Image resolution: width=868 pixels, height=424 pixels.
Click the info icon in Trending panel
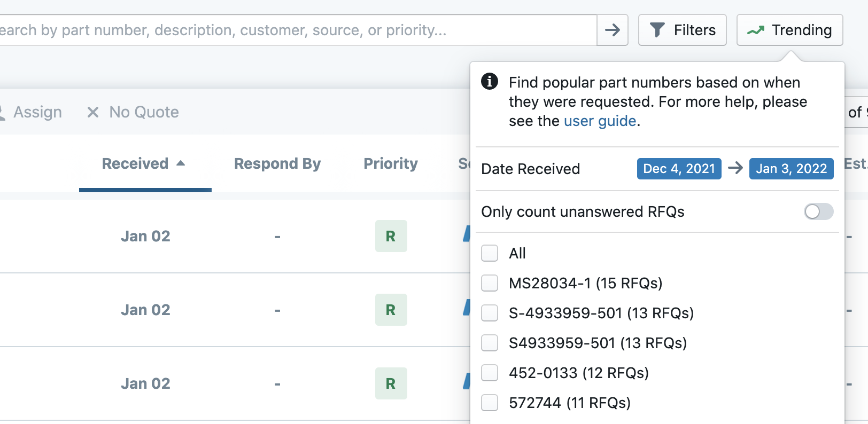(x=489, y=82)
